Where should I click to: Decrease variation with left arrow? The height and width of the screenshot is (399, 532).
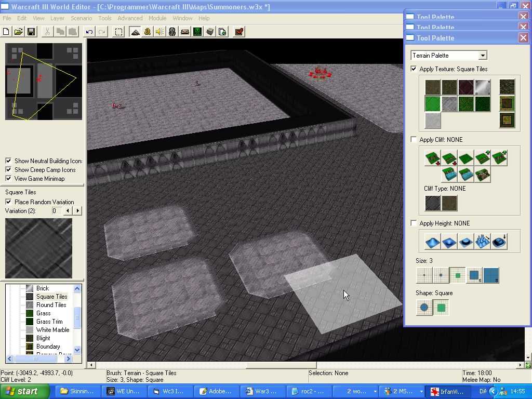[x=68, y=211]
